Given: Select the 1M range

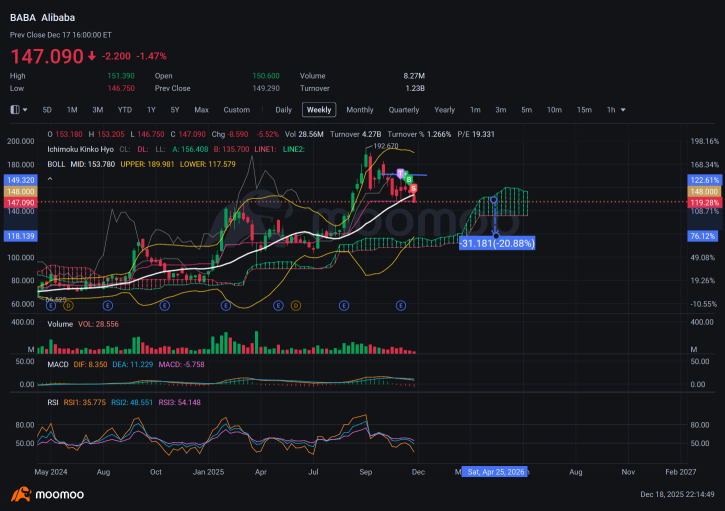Looking at the screenshot, I should pos(72,110).
